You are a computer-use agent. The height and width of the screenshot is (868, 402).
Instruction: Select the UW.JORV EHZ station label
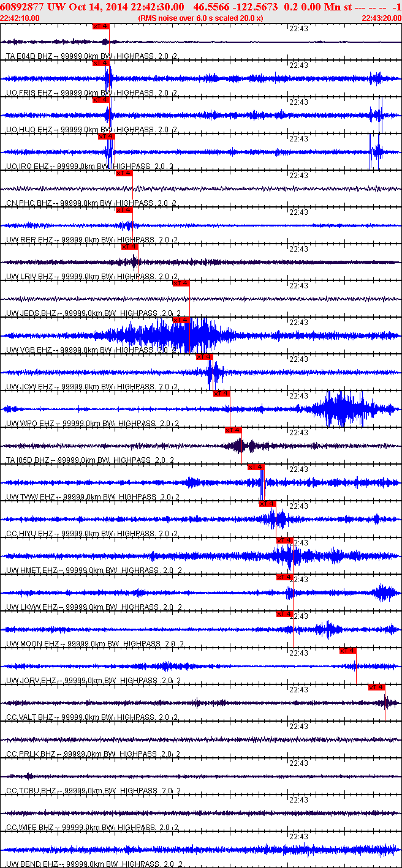coord(32,680)
